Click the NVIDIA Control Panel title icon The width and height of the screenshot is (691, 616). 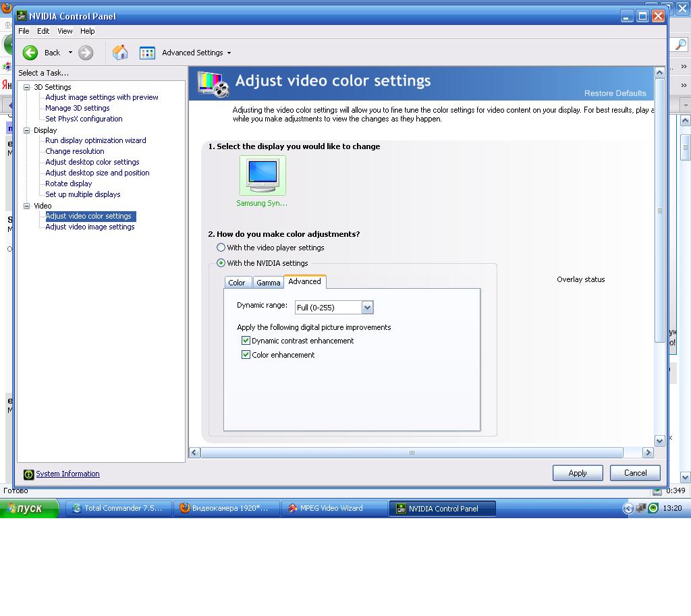(x=21, y=16)
